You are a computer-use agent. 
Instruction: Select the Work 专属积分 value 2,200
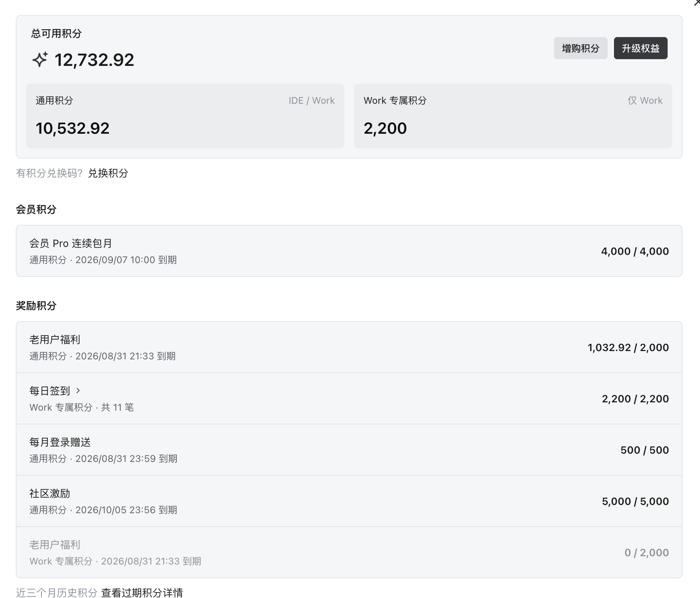coord(385,128)
